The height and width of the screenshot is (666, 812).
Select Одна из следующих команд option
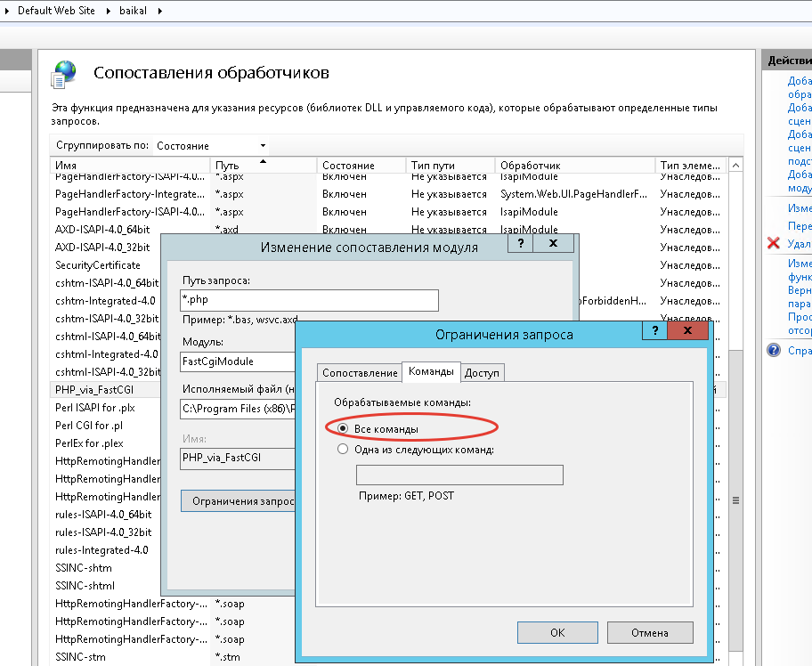pyautogui.click(x=343, y=450)
